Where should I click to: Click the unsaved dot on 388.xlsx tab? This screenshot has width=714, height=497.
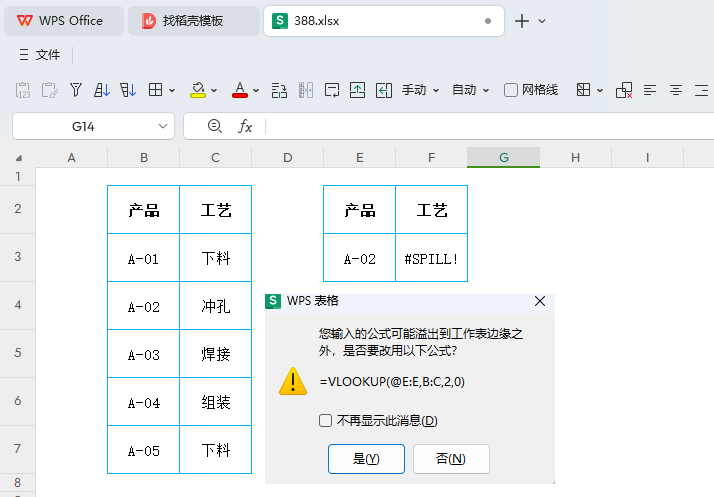488,21
